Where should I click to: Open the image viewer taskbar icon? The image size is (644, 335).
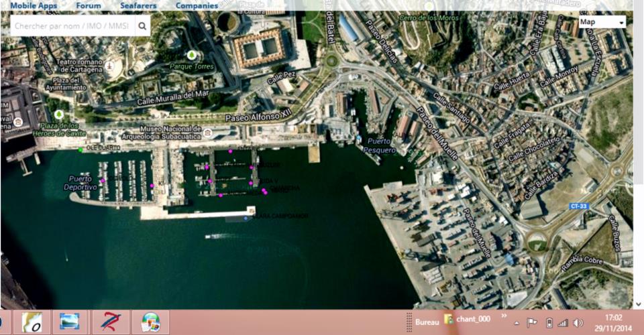69,322
